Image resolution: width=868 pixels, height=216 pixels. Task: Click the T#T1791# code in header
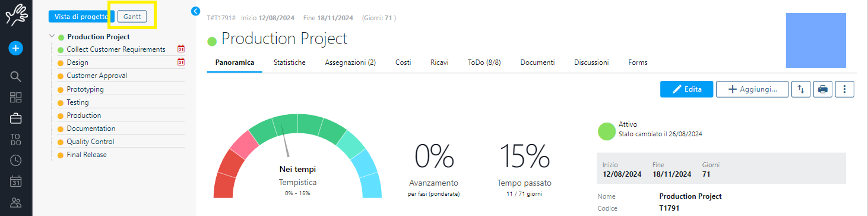[221, 18]
